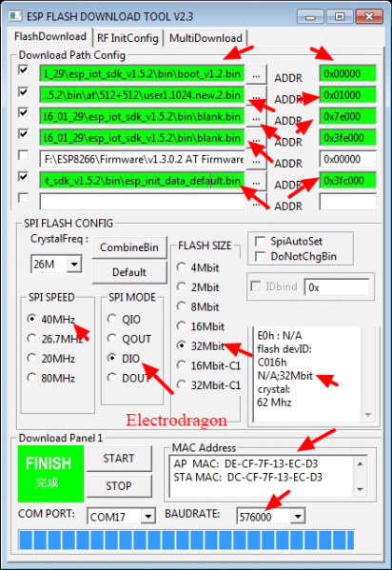Edit the 0x3fc000 address field

tap(347, 181)
